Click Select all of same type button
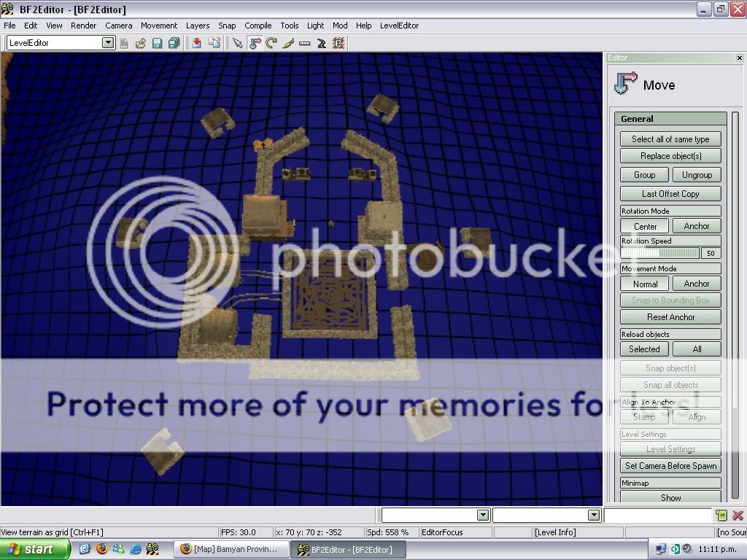The height and width of the screenshot is (560, 747). pyautogui.click(x=670, y=139)
